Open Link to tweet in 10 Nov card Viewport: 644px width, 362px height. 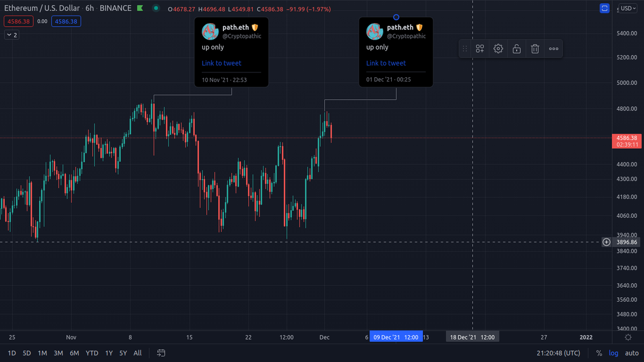221,63
